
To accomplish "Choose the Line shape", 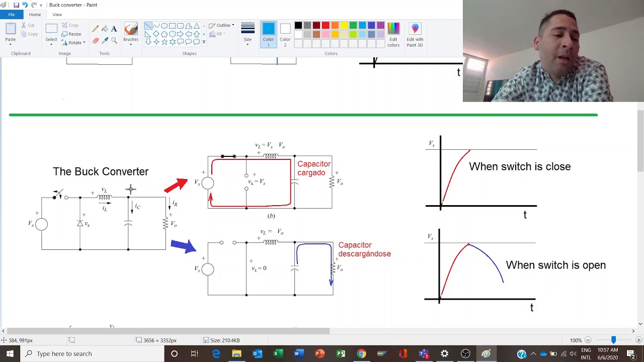I will (x=148, y=26).
